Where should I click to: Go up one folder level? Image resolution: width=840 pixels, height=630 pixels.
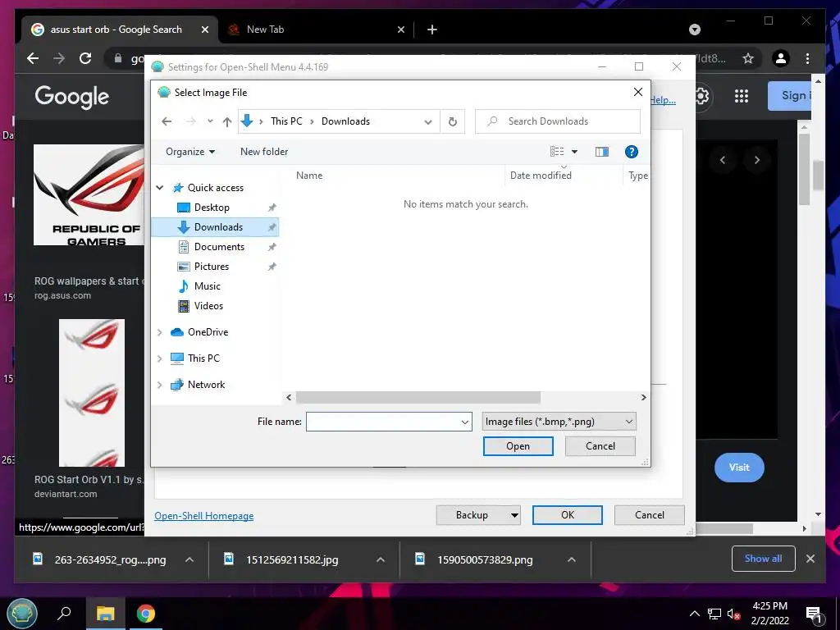(x=227, y=121)
